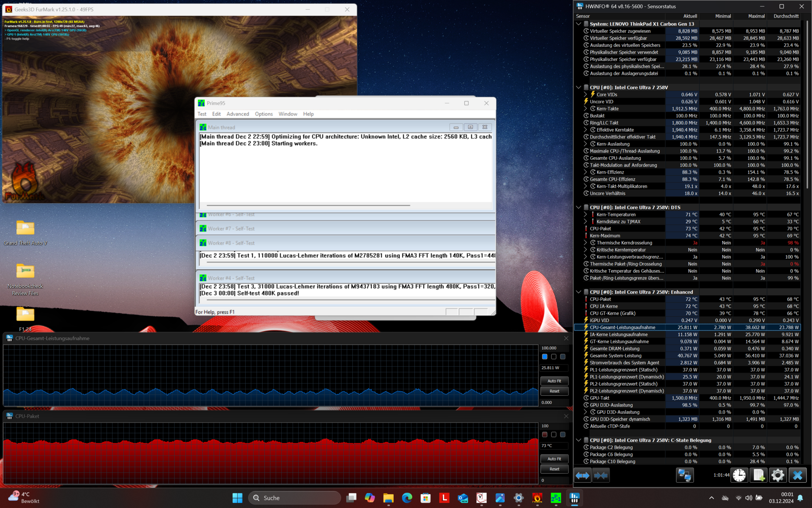Image resolution: width=812 pixels, height=508 pixels.
Task: Start sensor logging with the sheet-plus icon
Action: 758,475
